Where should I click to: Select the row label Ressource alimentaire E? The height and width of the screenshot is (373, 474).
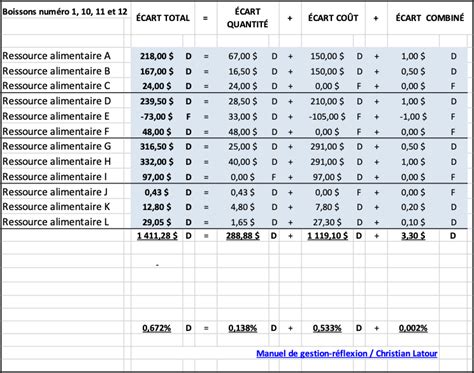click(x=56, y=116)
